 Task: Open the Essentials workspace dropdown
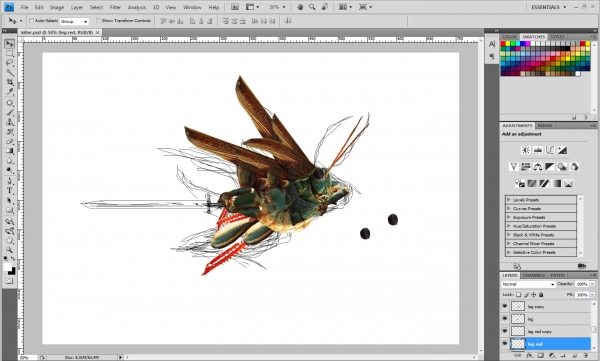(x=549, y=7)
